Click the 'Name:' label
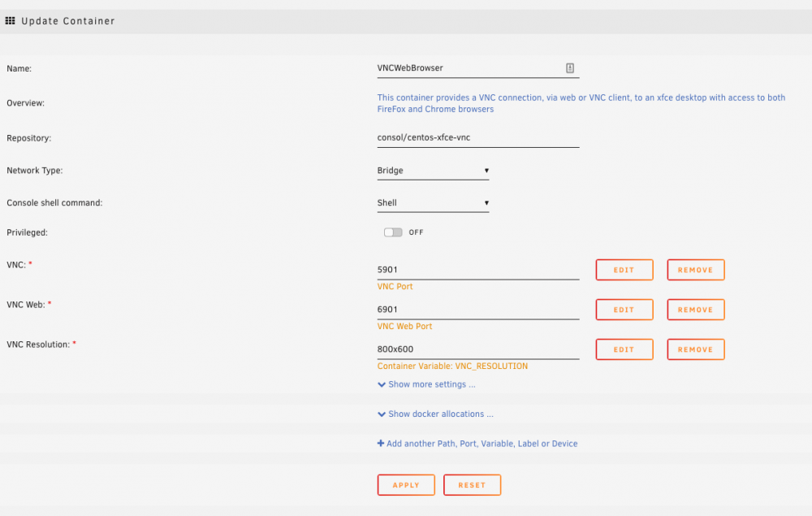 pyautogui.click(x=19, y=68)
